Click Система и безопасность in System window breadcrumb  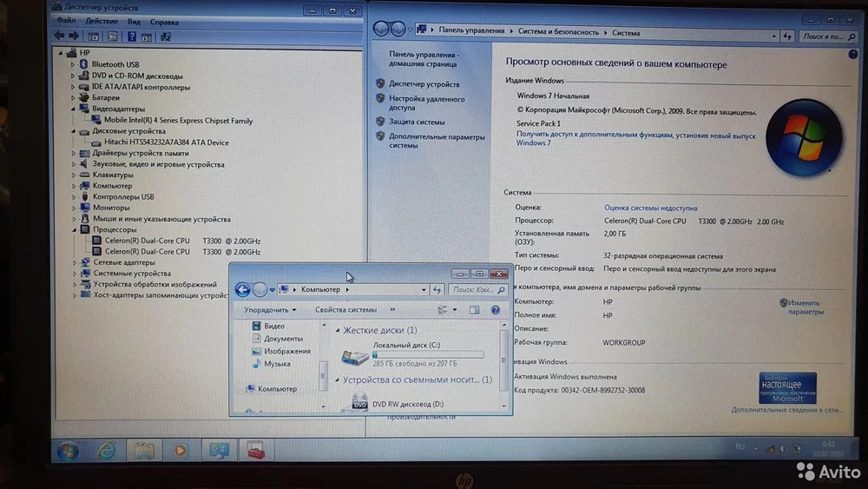pos(558,31)
